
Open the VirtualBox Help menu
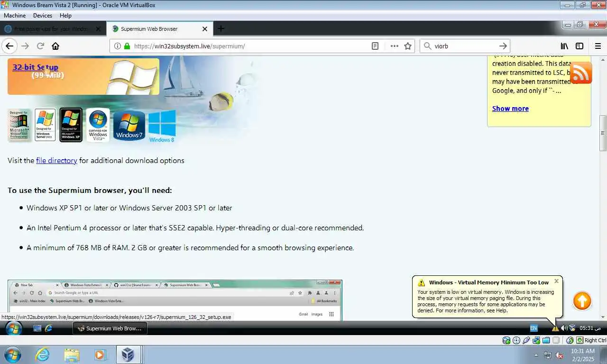pyautogui.click(x=65, y=16)
